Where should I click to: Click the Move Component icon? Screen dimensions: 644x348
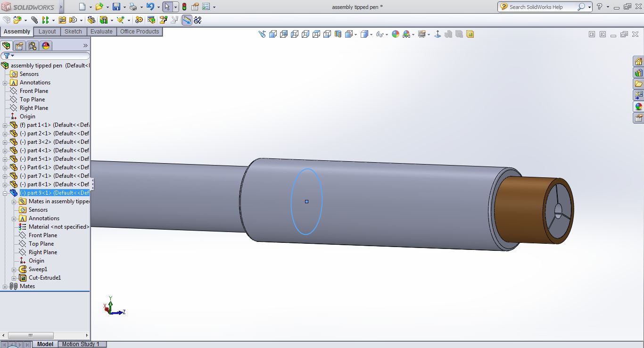[73, 20]
